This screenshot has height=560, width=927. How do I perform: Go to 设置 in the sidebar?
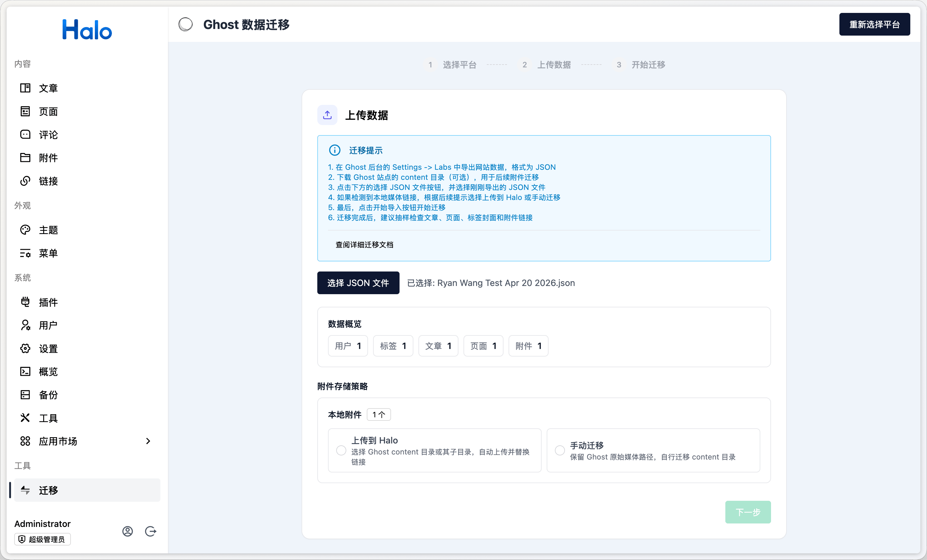point(48,349)
